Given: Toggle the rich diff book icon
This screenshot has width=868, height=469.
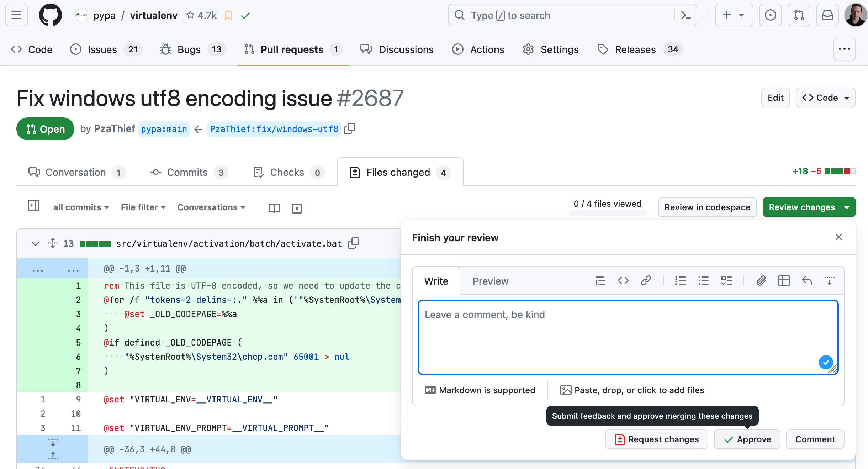Looking at the screenshot, I should pyautogui.click(x=274, y=208).
